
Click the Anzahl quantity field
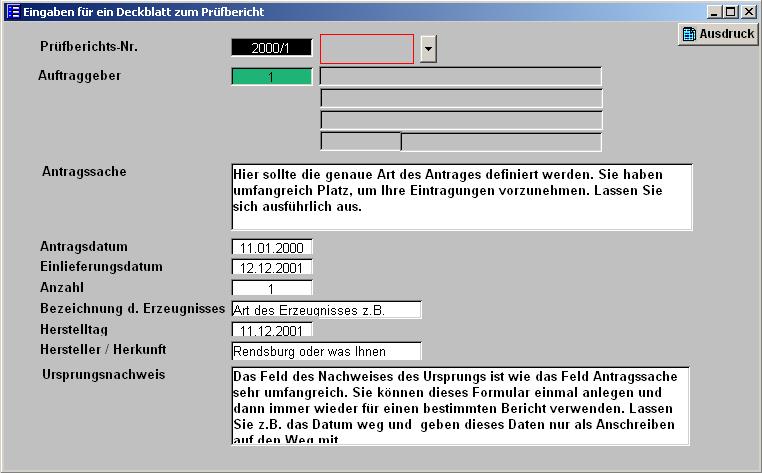[x=272, y=288]
